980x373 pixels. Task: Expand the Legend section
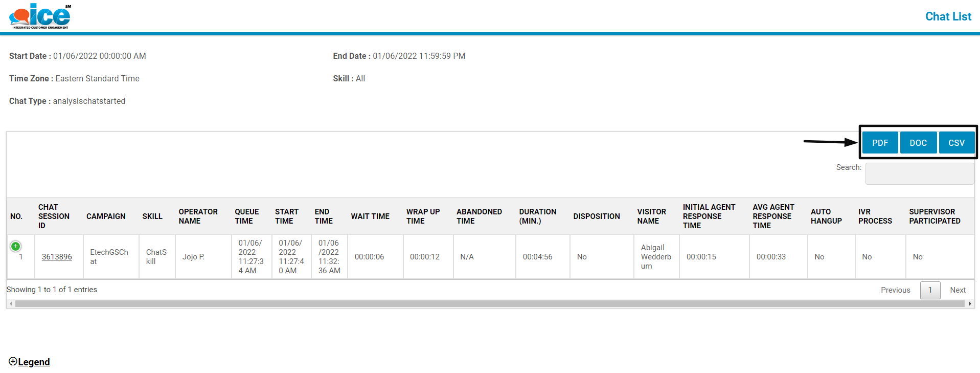pyautogui.click(x=30, y=362)
